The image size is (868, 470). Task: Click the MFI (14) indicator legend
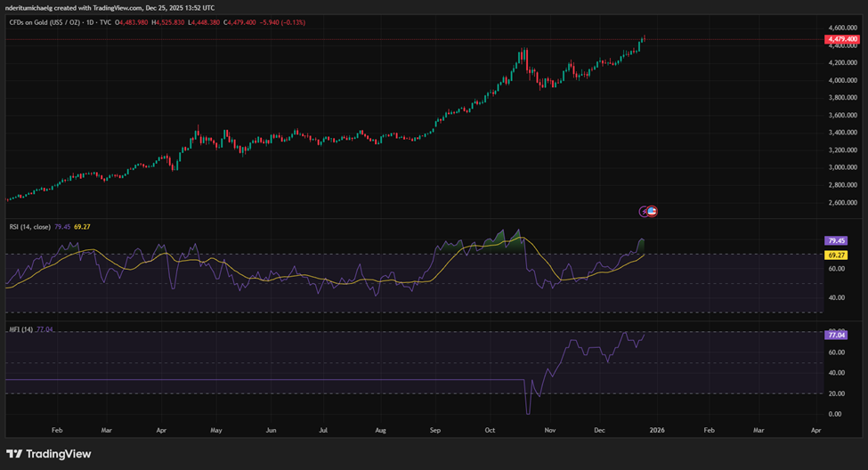(21, 329)
